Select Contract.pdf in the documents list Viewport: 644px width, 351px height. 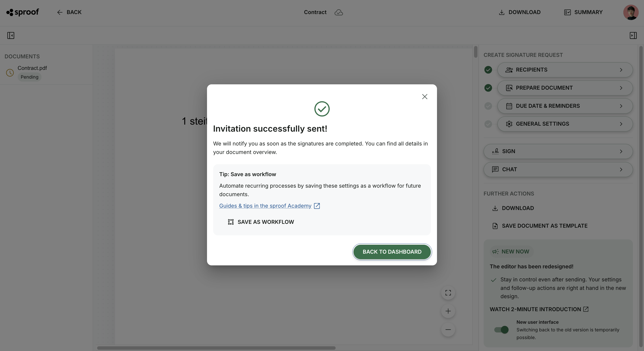pos(46,72)
